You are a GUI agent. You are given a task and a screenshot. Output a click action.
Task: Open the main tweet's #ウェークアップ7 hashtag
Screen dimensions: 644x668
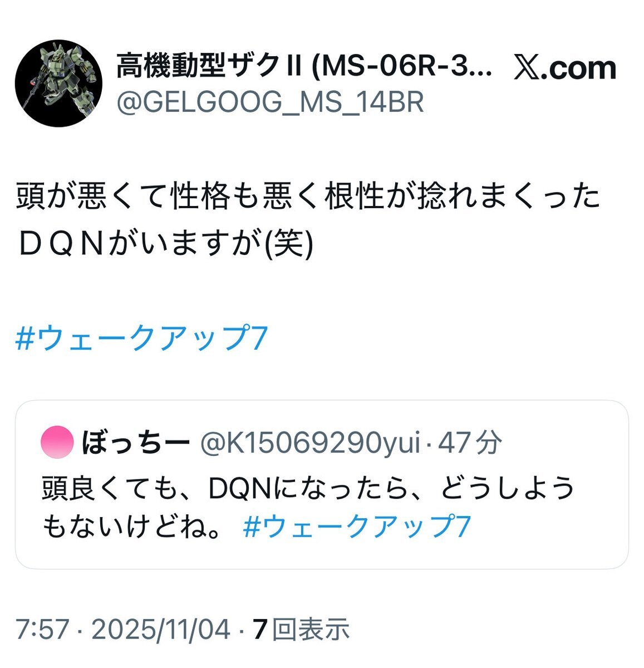(x=142, y=338)
